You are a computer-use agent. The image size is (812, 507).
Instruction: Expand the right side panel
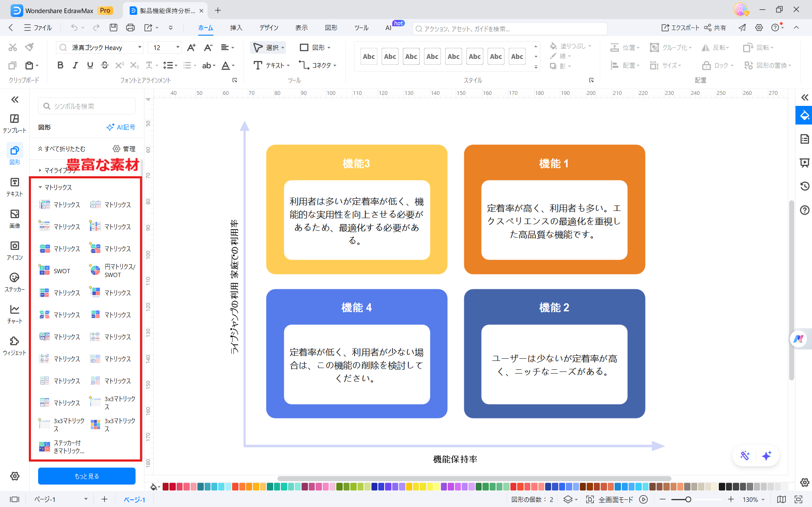tap(805, 97)
